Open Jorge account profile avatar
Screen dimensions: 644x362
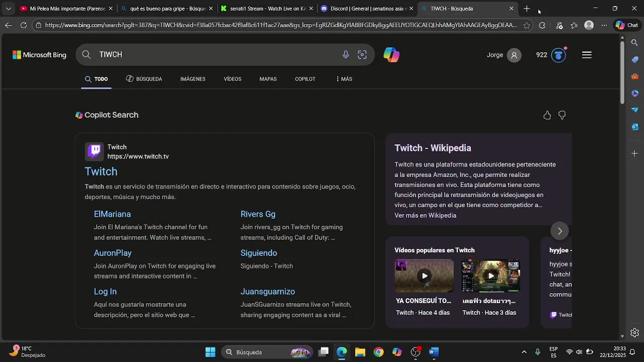514,55
